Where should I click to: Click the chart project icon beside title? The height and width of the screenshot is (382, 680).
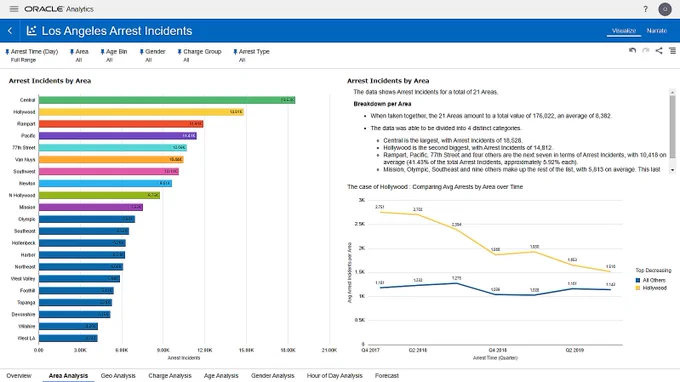31,30
